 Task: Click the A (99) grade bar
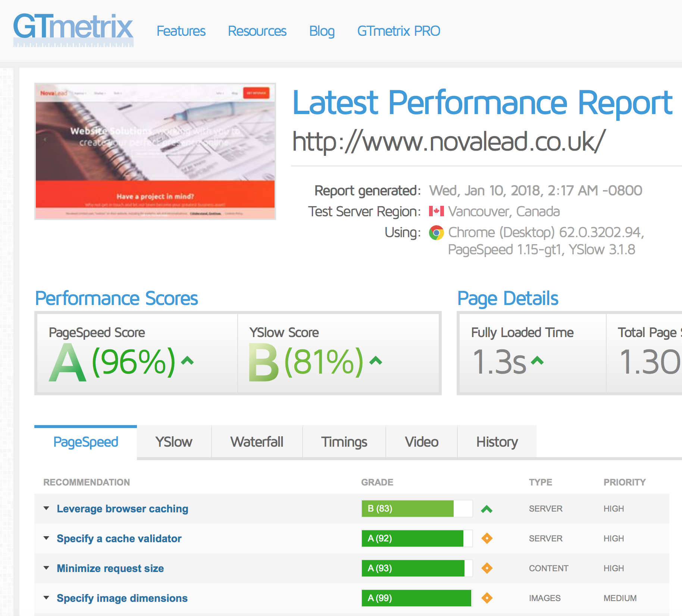point(417,598)
